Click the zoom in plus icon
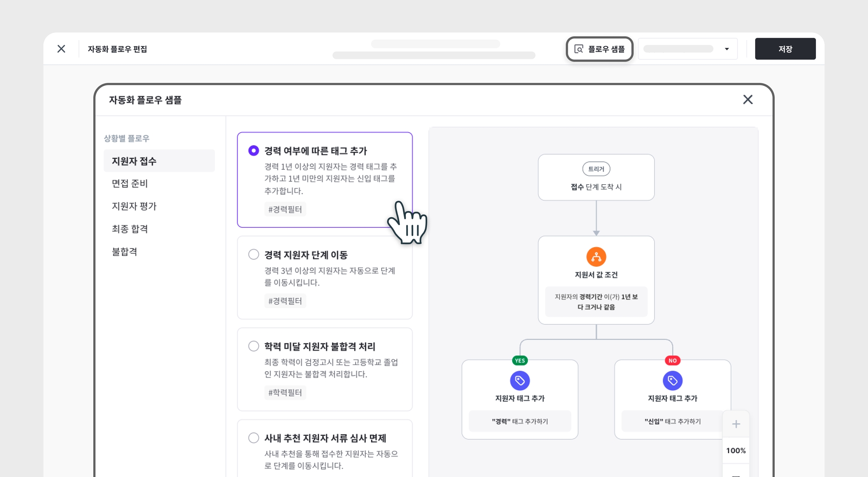 736,424
